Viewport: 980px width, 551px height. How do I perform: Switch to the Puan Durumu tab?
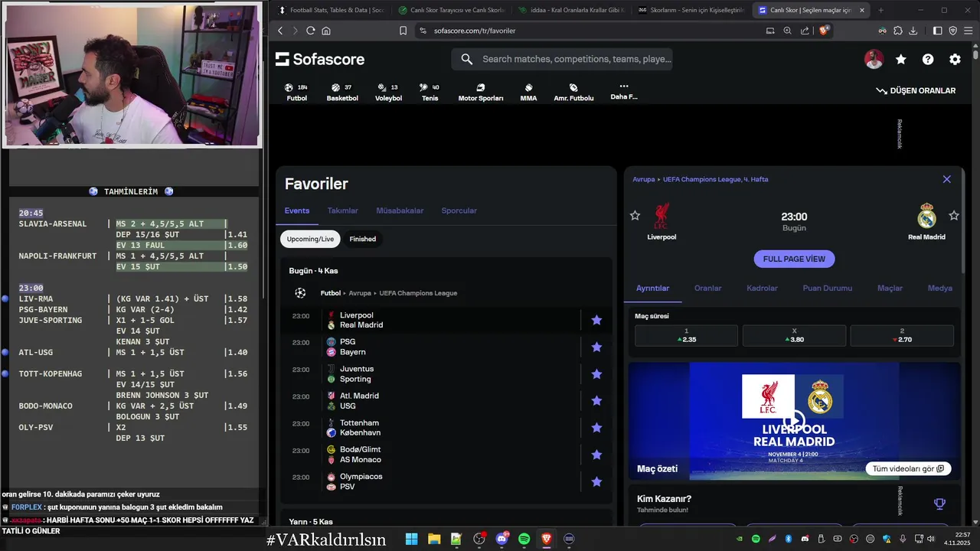(x=828, y=288)
